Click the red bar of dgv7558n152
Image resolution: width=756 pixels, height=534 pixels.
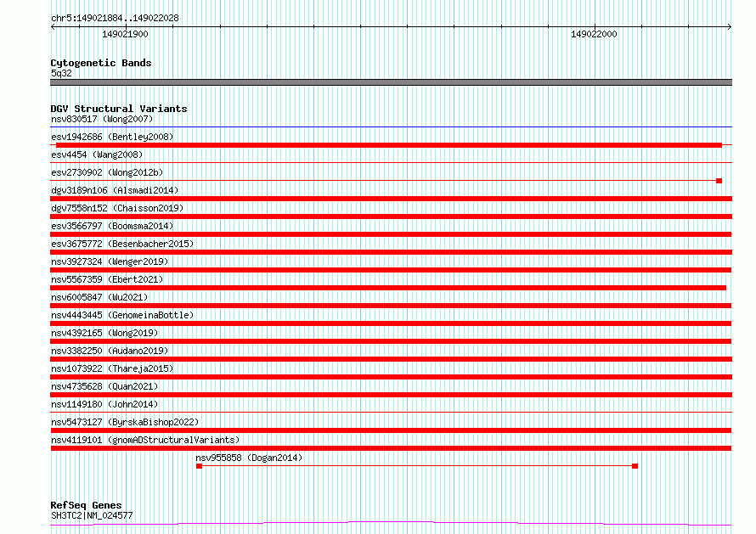(391, 216)
